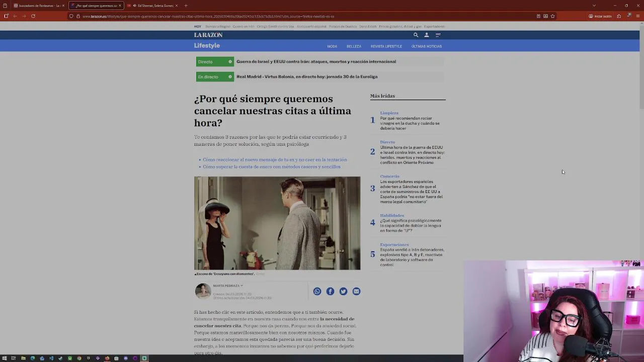Share article via email envelope icon
Image resolution: width=644 pixels, height=362 pixels.
click(x=356, y=291)
